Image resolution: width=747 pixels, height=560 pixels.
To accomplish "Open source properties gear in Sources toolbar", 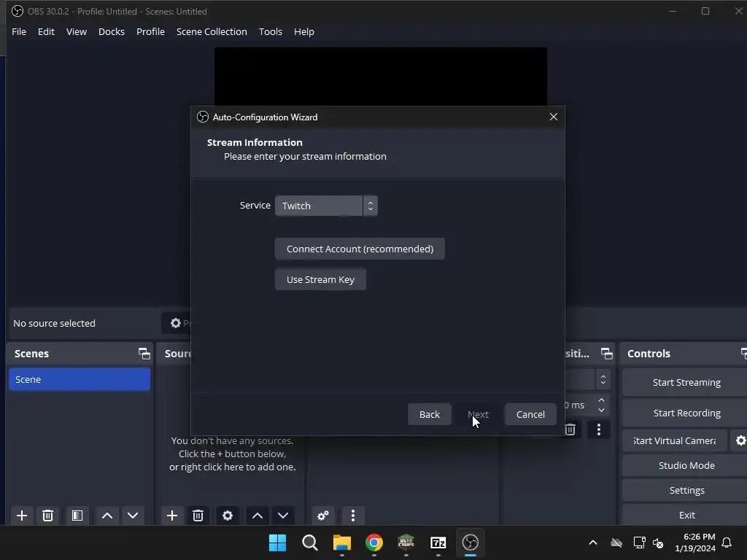I will tap(228, 516).
